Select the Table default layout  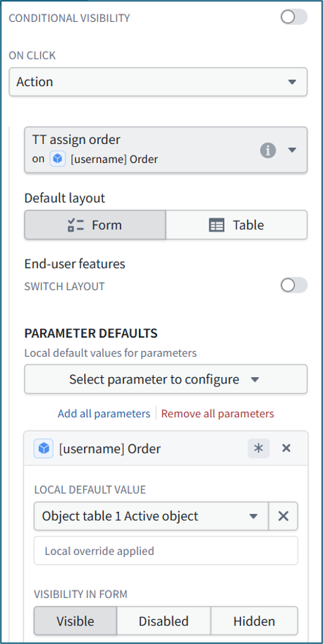point(236,225)
